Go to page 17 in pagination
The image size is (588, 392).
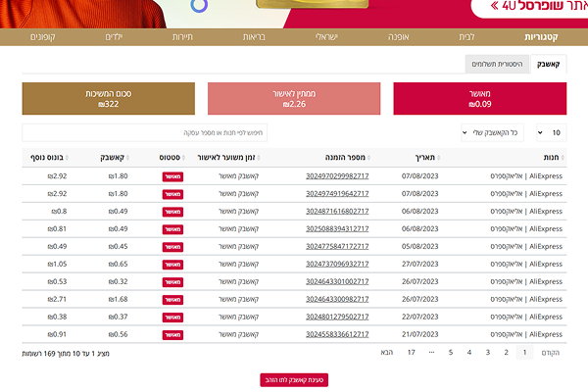click(412, 352)
